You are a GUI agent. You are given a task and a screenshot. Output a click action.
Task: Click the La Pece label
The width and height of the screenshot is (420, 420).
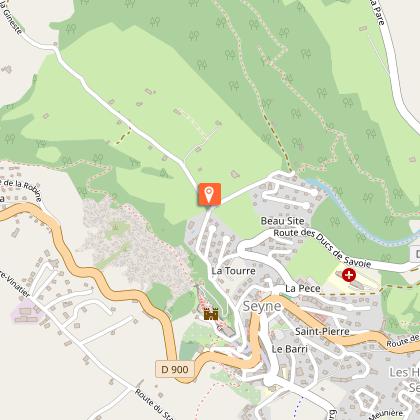pos(303,288)
